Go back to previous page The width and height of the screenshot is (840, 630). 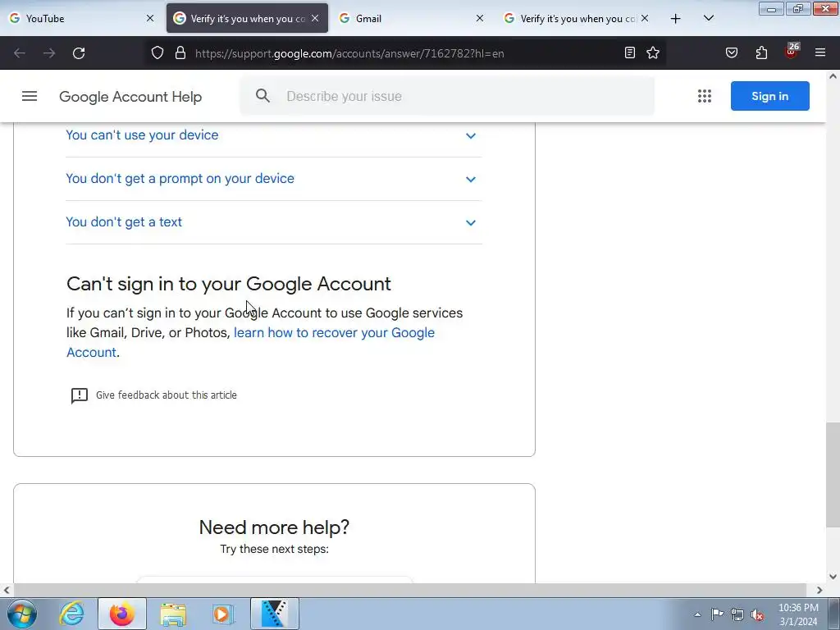click(x=20, y=53)
